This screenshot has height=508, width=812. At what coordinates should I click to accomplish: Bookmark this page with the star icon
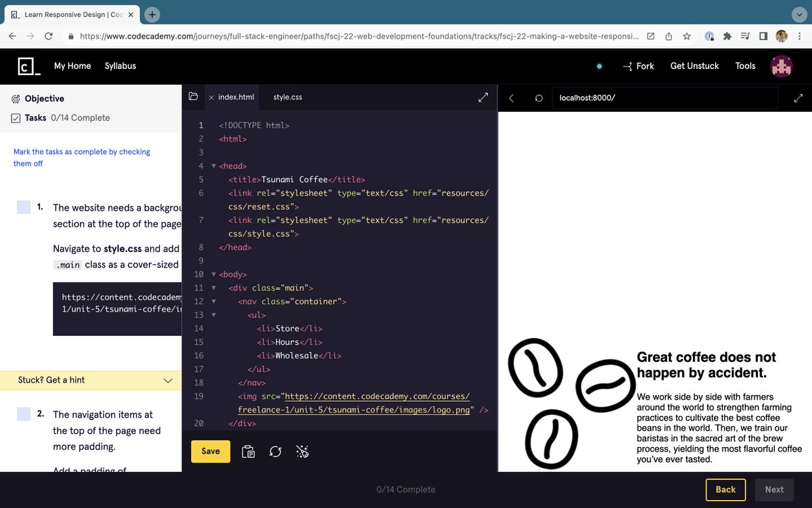tap(687, 37)
